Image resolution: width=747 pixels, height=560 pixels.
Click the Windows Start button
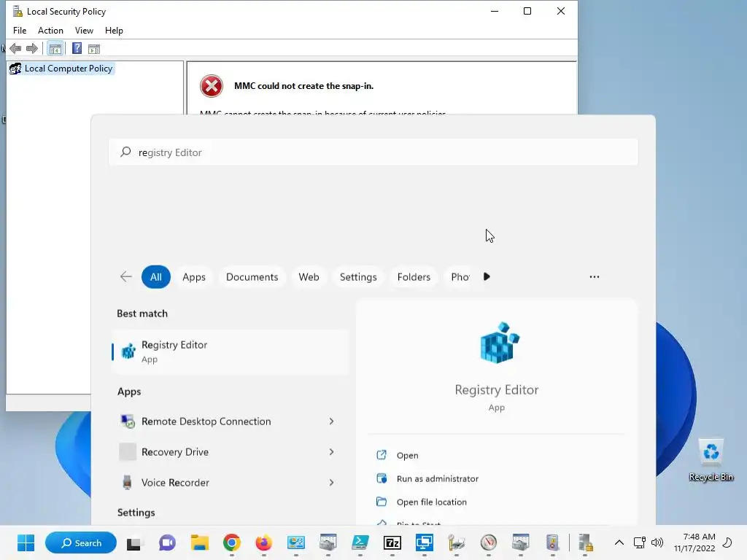(26, 542)
